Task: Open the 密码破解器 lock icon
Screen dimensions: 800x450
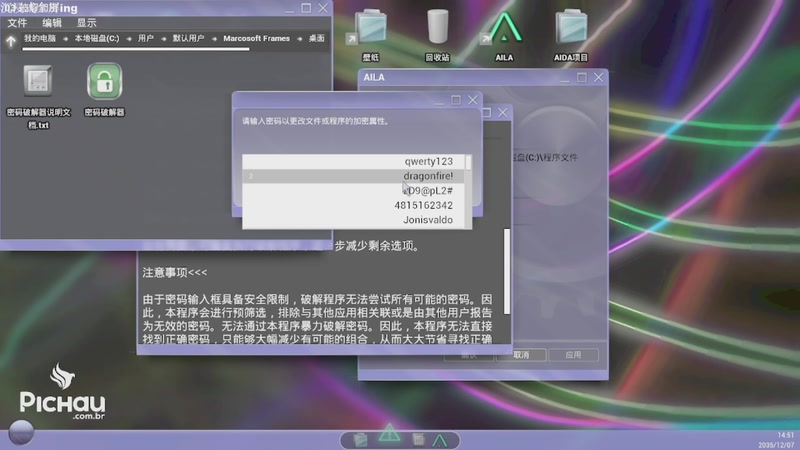Action: click(105, 82)
